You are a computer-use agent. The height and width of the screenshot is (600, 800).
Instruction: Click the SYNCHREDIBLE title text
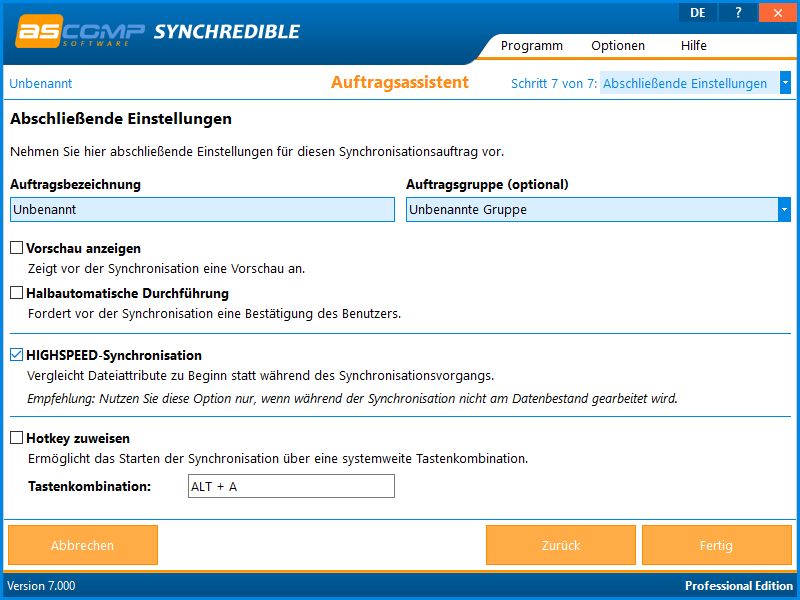point(227,32)
